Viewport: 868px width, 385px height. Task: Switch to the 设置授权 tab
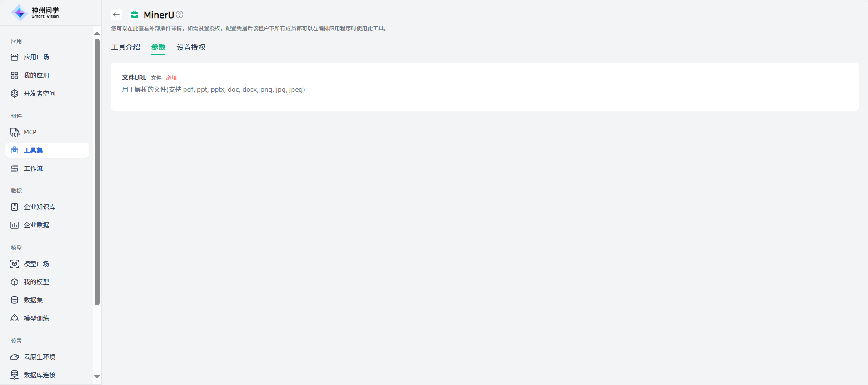191,47
